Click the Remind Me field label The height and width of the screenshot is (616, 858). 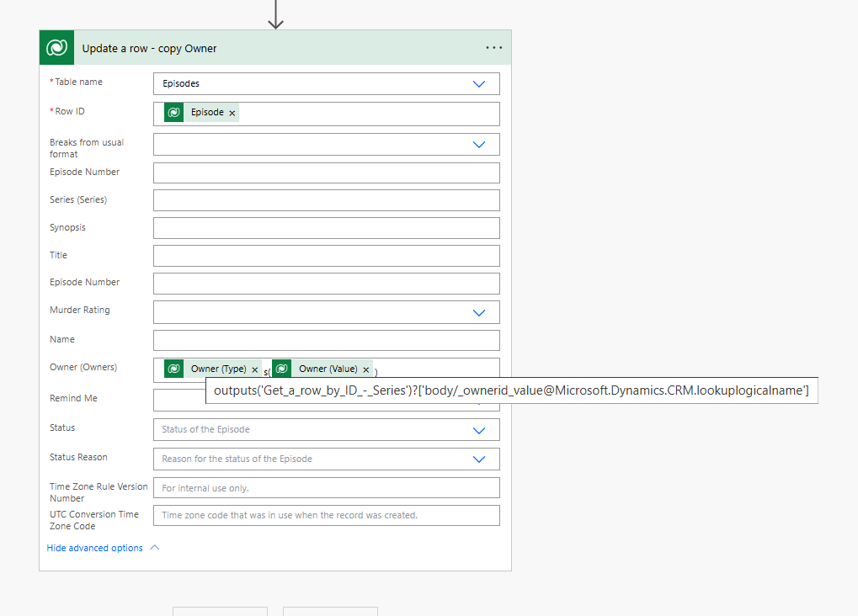(73, 398)
